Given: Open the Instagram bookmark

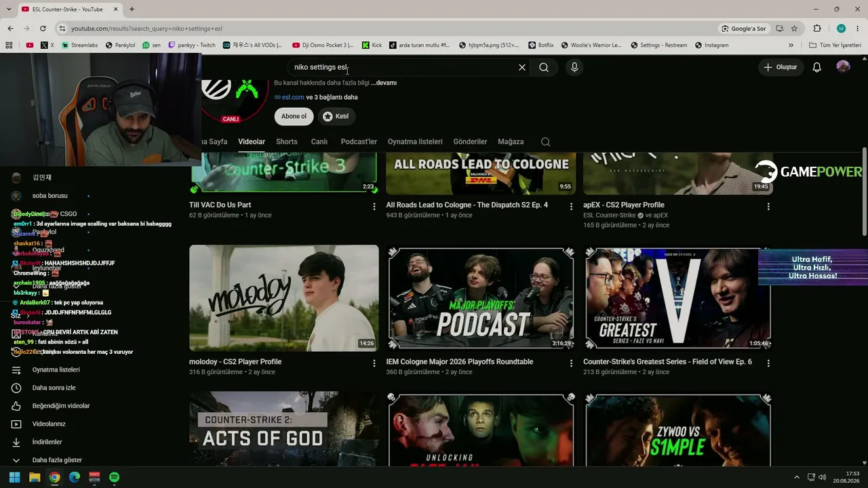Looking at the screenshot, I should pos(712,45).
